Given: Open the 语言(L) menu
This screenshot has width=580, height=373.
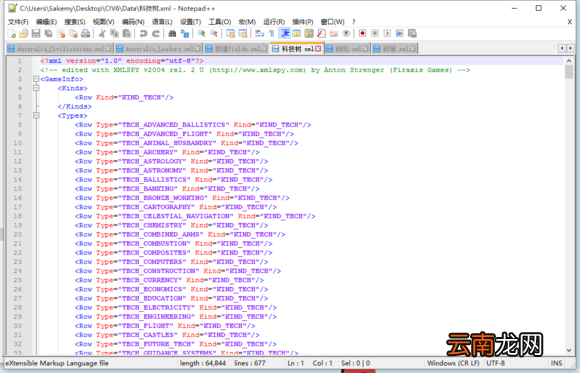Looking at the screenshot, I should click(x=162, y=22).
